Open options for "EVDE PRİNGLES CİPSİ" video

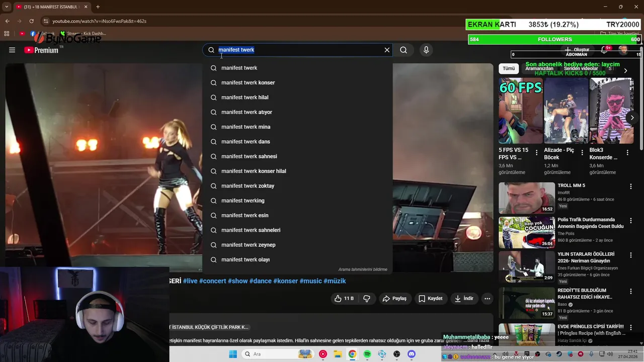(630, 327)
